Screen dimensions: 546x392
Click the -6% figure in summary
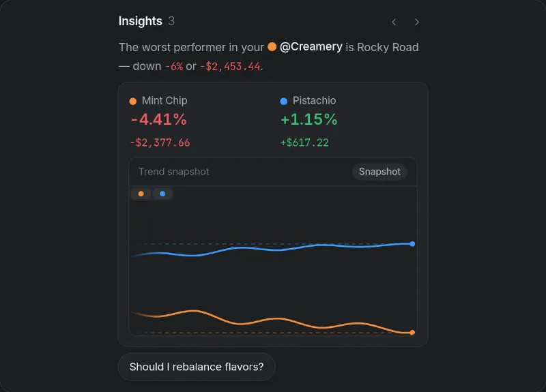point(174,66)
